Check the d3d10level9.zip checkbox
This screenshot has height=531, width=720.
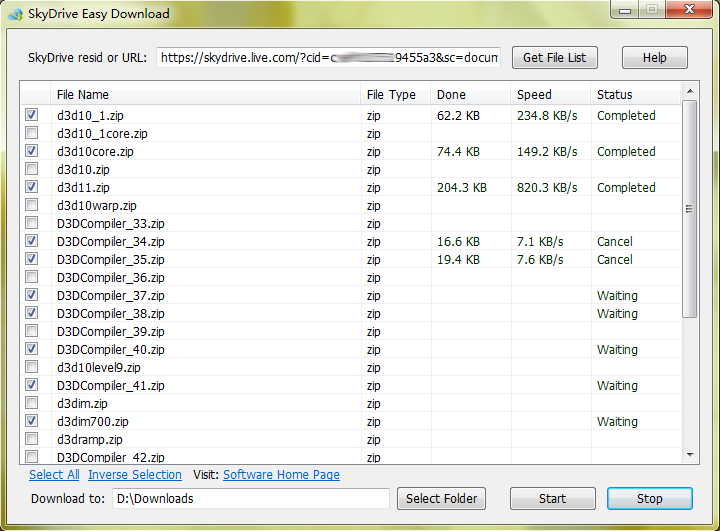32,367
